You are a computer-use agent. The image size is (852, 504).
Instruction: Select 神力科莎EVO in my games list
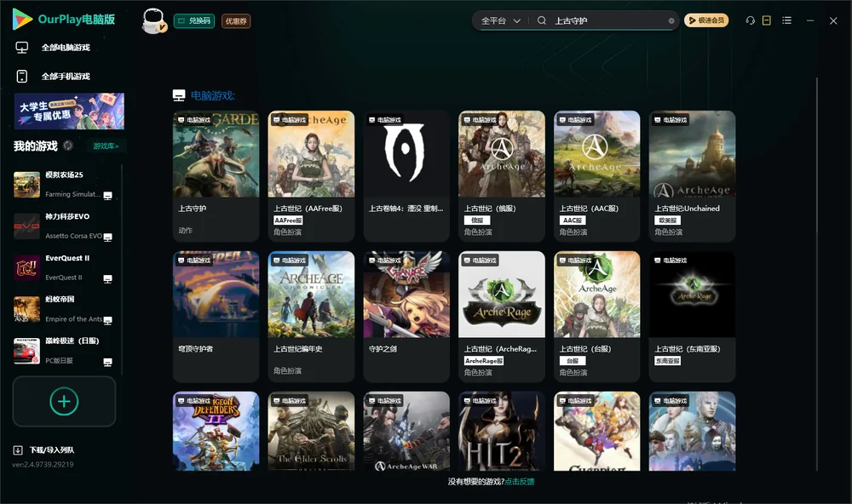pos(63,226)
